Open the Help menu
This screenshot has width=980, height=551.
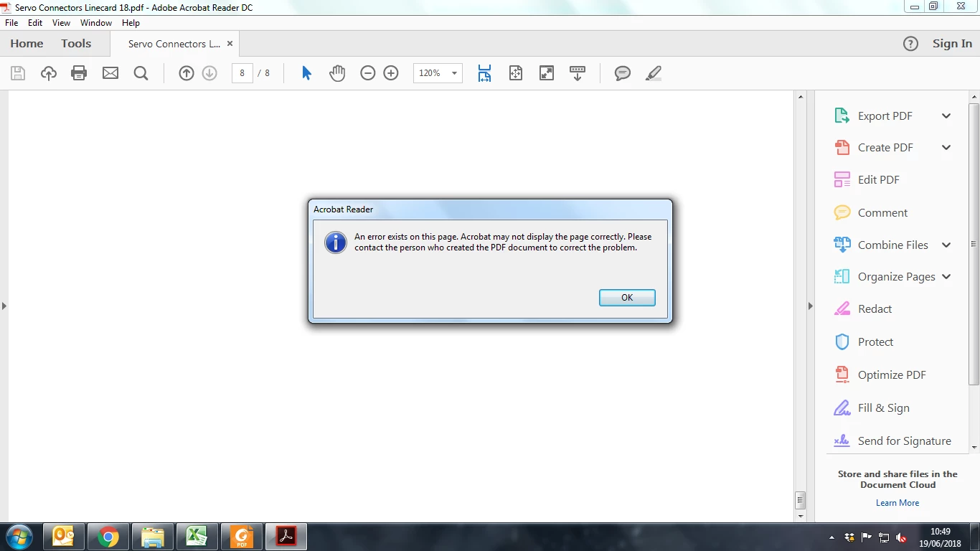tap(131, 23)
